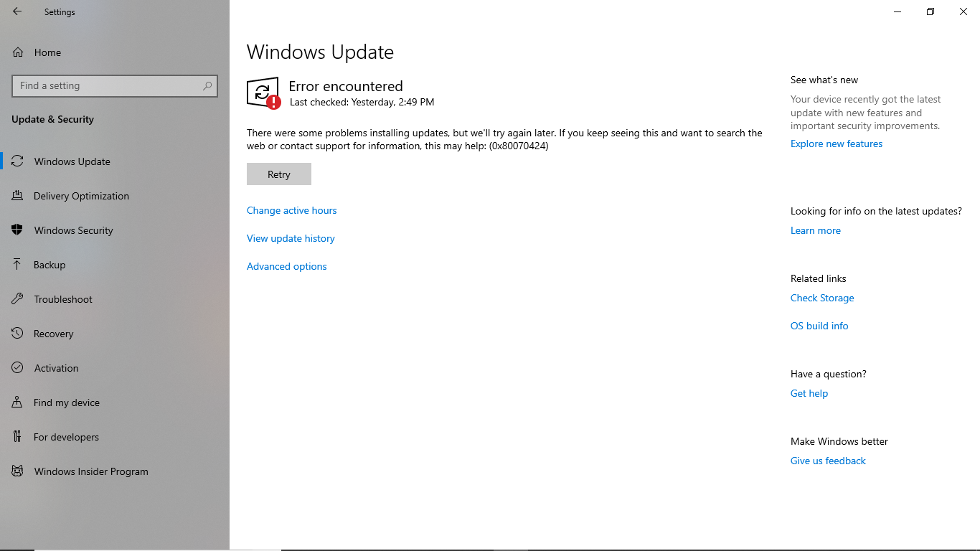Click the Windows Insider Program cat icon
The height and width of the screenshot is (551, 980).
coord(18,471)
